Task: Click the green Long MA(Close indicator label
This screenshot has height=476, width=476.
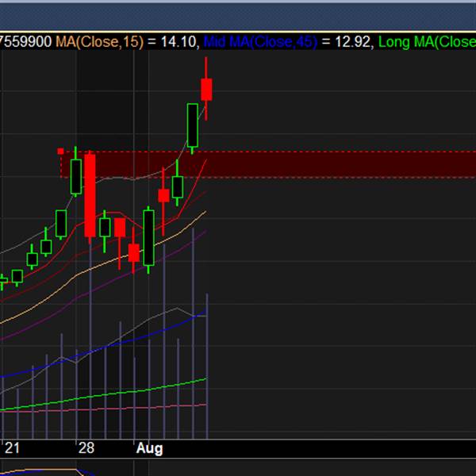Action: click(x=427, y=41)
